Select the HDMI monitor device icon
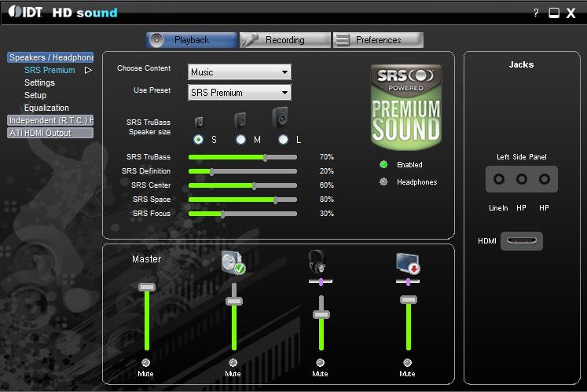This screenshot has width=587, height=392. 408,263
